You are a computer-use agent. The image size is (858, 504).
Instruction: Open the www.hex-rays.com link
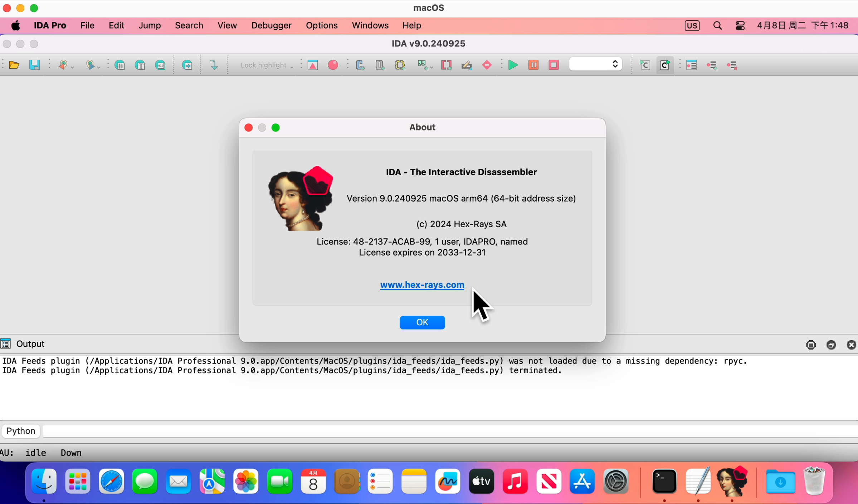(422, 285)
